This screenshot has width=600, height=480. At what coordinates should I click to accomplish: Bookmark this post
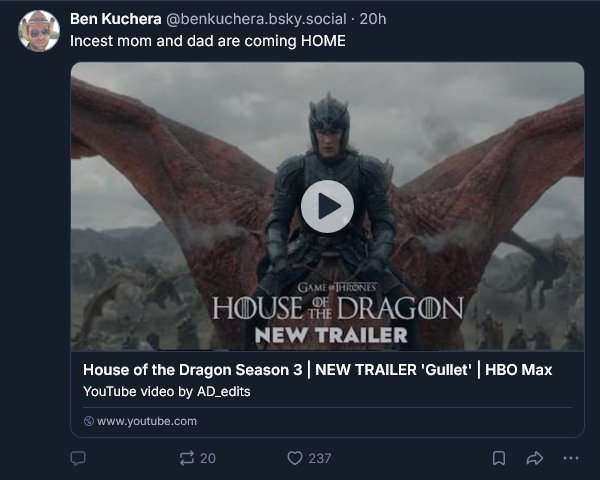(498, 458)
